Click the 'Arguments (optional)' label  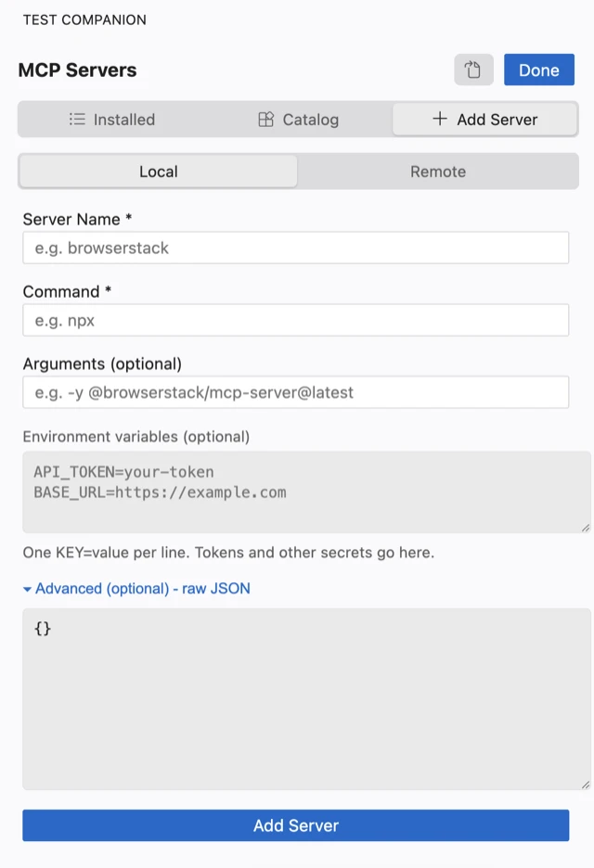click(102, 364)
